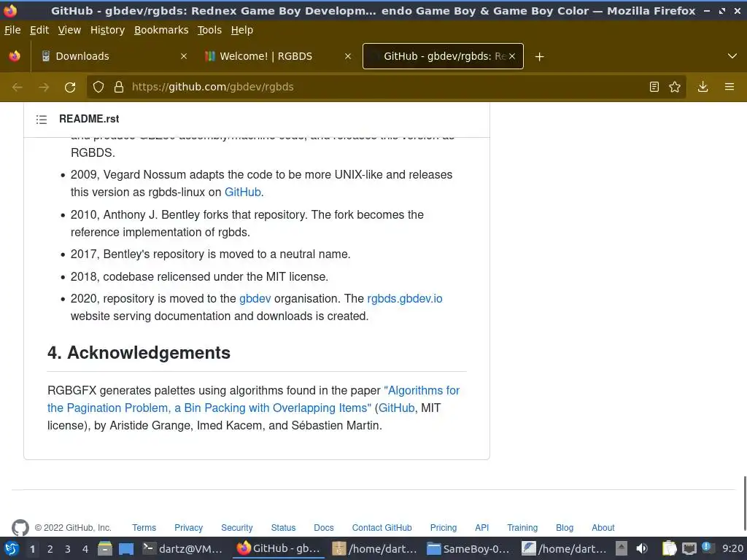The height and width of the screenshot is (560, 747).
Task: Switch to SameBoy-0 taskbar window
Action: coord(468,549)
